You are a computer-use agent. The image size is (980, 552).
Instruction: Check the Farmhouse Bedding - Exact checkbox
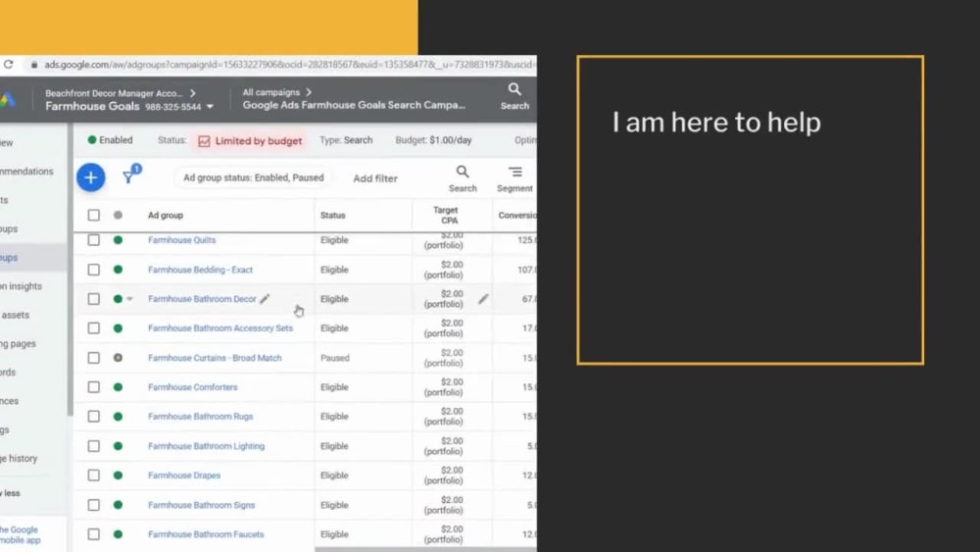coord(94,270)
